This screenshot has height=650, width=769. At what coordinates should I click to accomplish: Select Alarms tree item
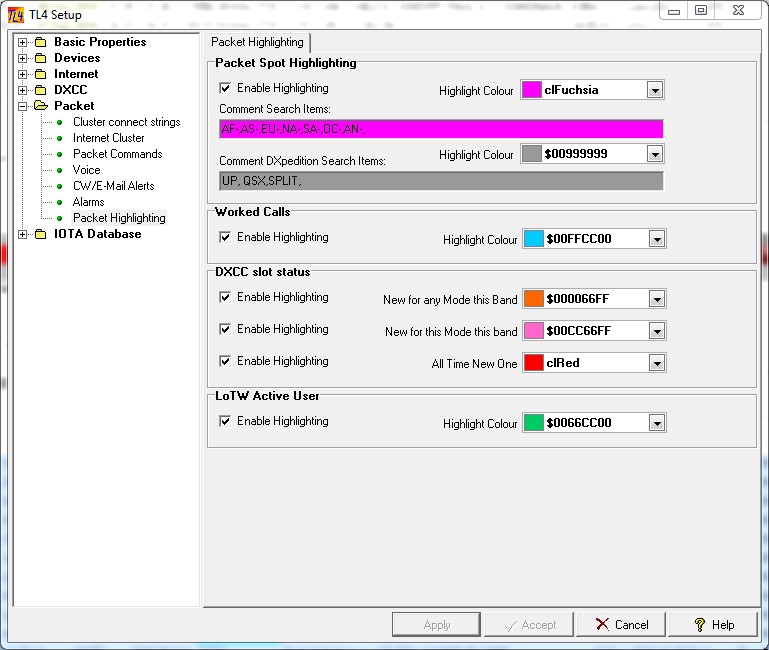88,202
